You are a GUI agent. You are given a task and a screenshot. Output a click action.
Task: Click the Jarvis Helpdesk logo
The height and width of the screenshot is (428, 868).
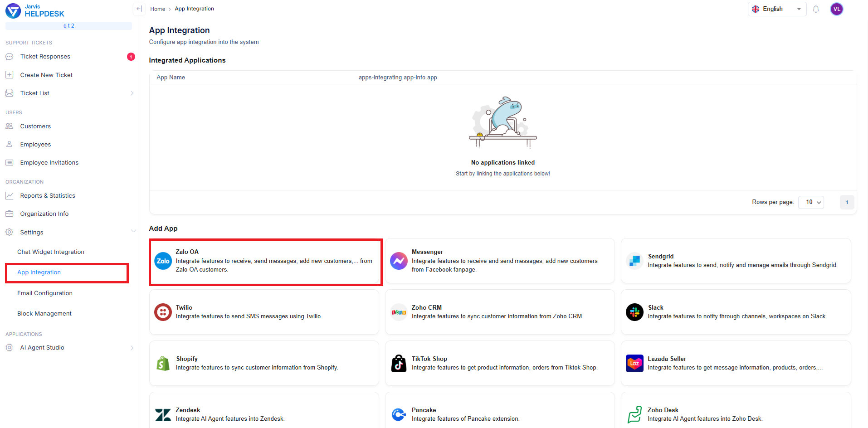tap(35, 10)
